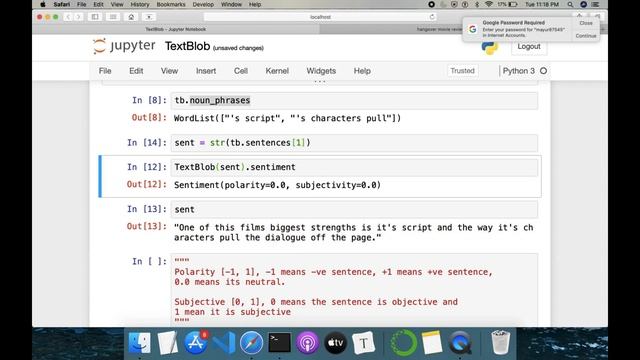
Task: Go forward with Safari's forward arrow
Action: tap(78, 17)
